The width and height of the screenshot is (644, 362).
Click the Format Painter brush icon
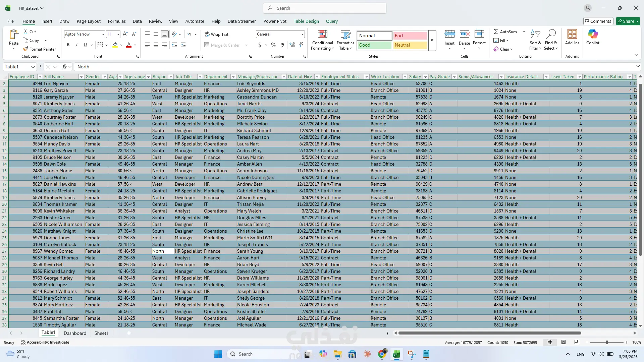point(25,49)
